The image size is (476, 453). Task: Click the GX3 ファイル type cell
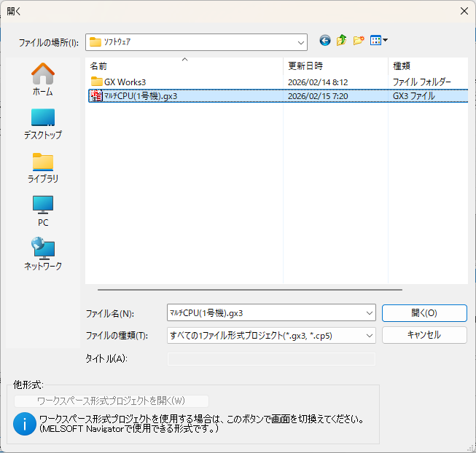(414, 96)
